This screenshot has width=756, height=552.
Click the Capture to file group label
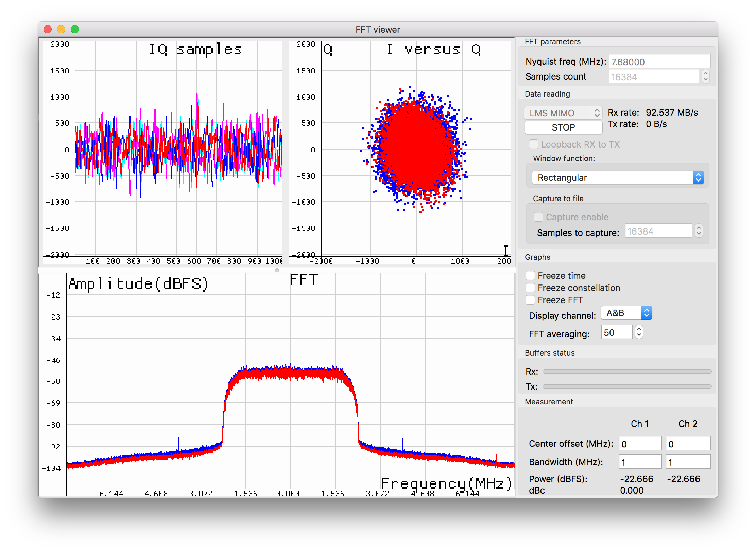point(558,199)
